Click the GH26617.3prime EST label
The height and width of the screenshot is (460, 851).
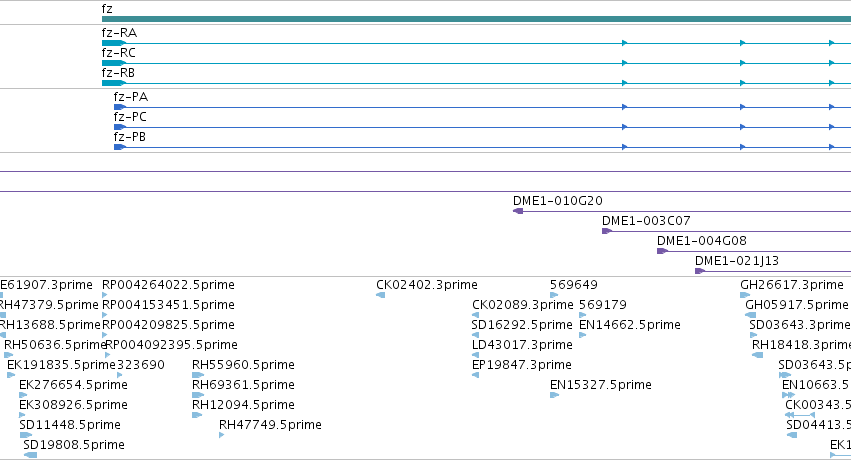792,285
